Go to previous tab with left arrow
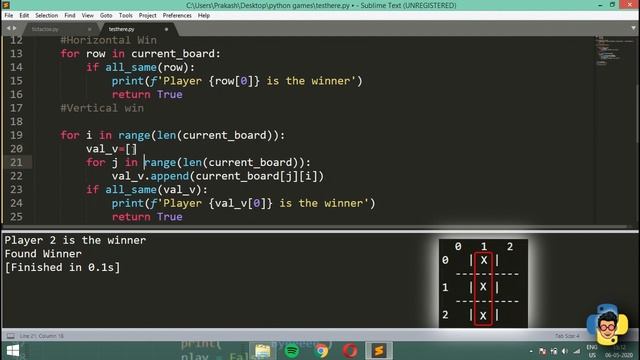This screenshot has height=360, width=640. pos(8,28)
